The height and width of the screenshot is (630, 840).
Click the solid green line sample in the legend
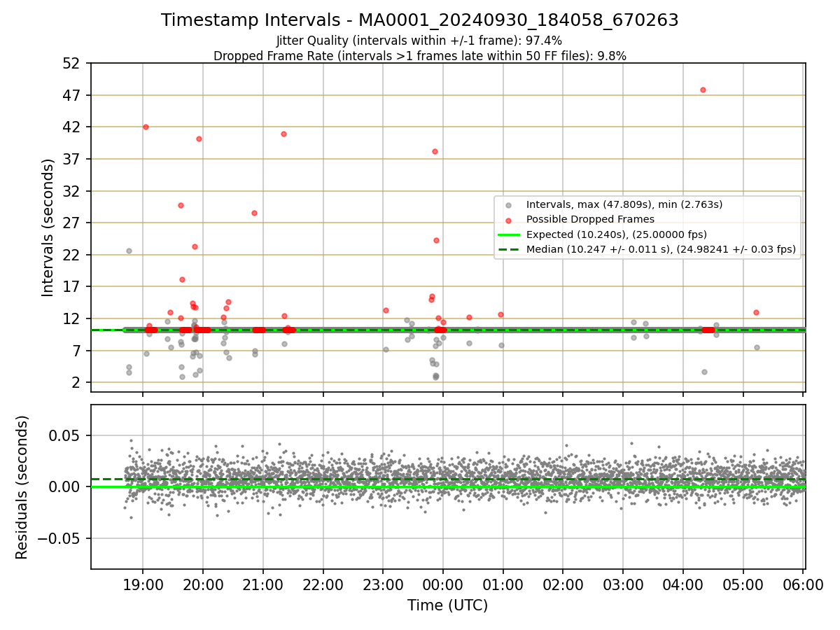(509, 234)
